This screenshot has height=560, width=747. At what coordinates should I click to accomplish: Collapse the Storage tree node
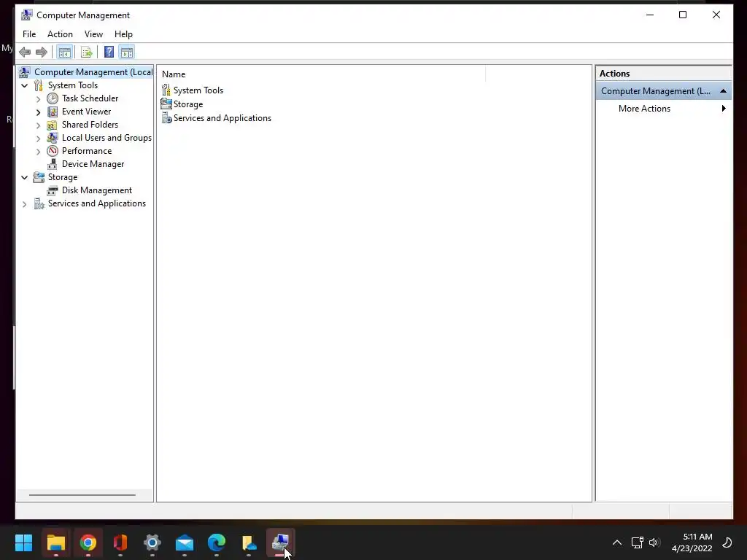(24, 178)
